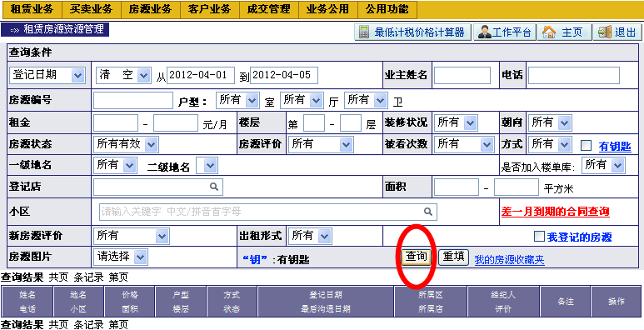Open the 房源状态 dropdown showing 所有有效

126,144
